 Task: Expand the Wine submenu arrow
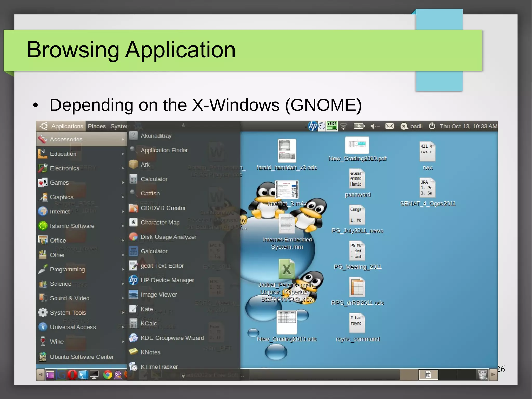123,342
